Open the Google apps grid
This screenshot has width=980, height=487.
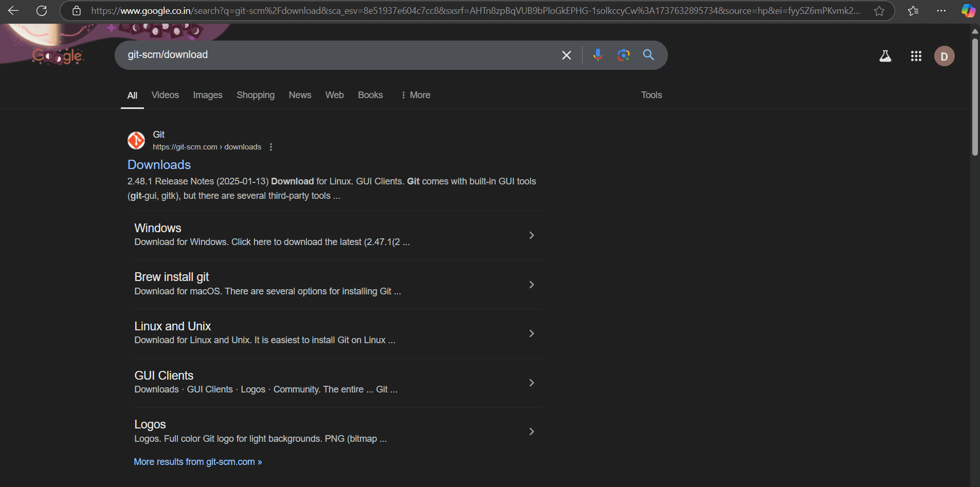click(x=916, y=56)
